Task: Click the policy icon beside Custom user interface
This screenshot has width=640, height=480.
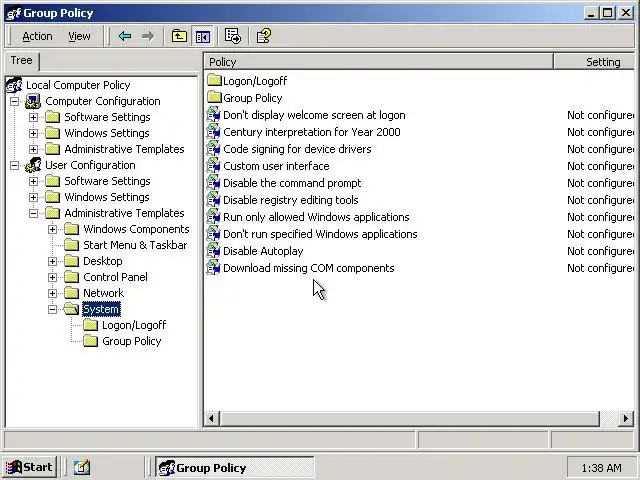Action: [213, 166]
